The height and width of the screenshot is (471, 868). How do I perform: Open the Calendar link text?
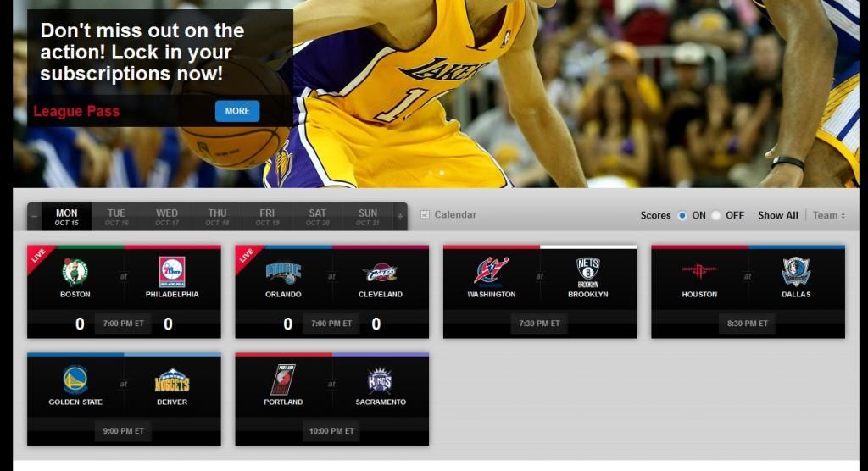[455, 214]
